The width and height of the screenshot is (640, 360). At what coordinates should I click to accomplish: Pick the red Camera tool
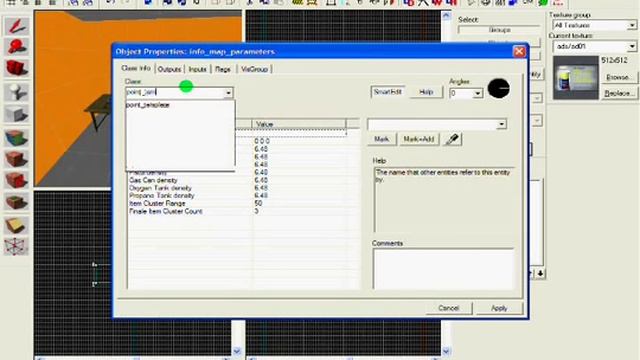coord(16,68)
